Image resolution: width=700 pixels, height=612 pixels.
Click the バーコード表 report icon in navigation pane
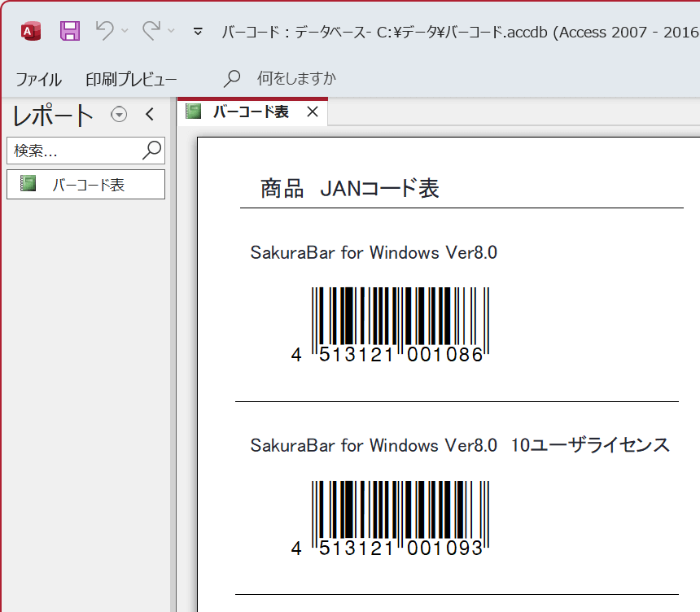[x=27, y=184]
